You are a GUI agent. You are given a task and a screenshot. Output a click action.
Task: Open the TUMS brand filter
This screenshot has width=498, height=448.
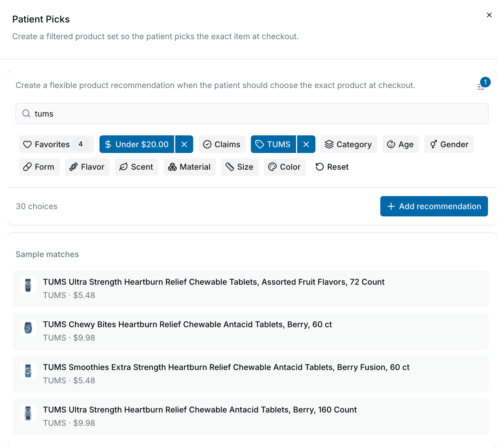(273, 144)
